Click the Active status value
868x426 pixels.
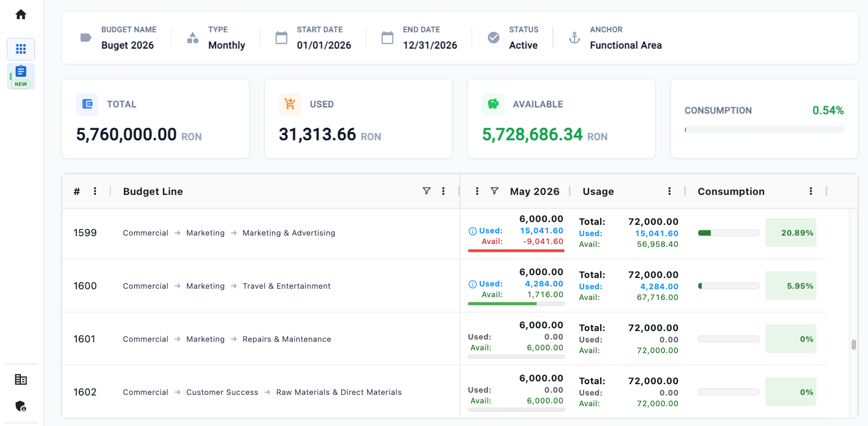point(524,45)
